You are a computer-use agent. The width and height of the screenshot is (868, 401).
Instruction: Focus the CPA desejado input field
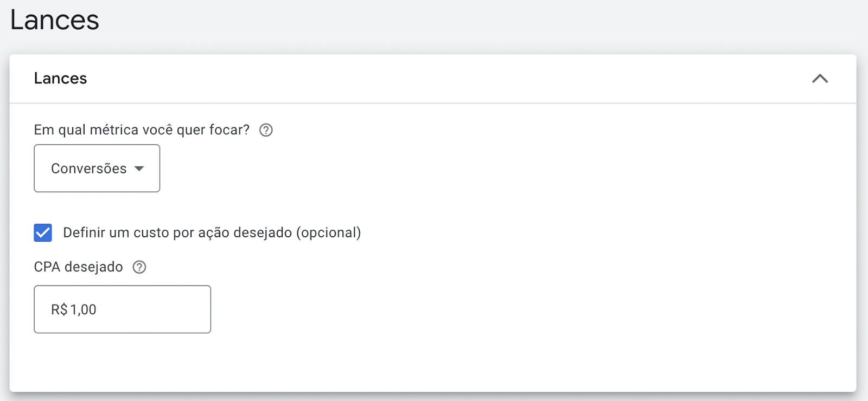pos(123,309)
